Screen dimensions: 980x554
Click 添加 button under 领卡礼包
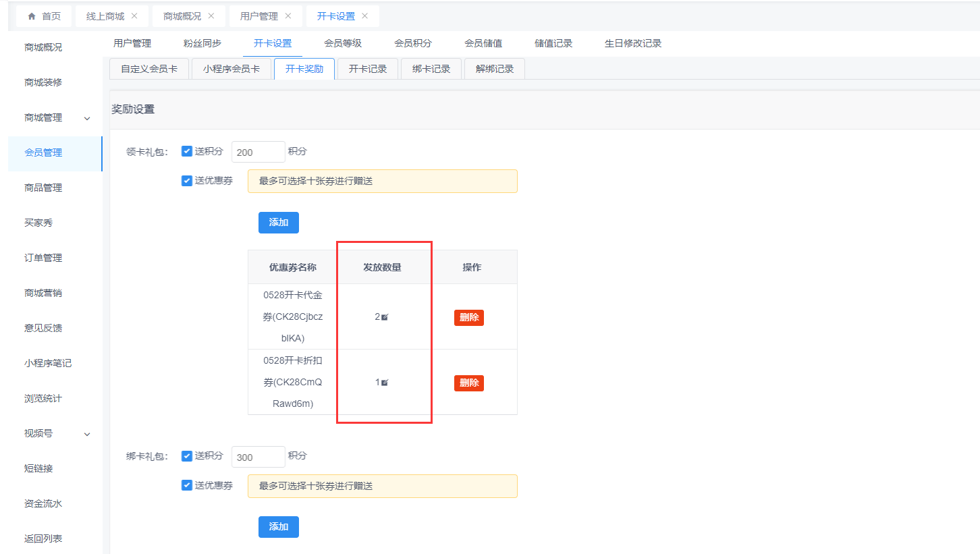click(278, 223)
